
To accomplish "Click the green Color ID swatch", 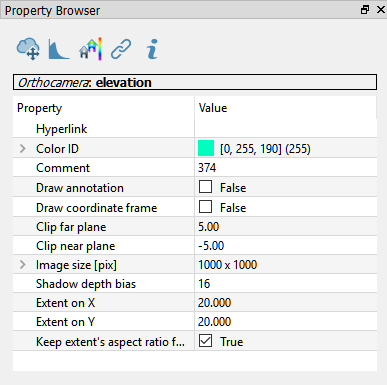I will pos(206,148).
